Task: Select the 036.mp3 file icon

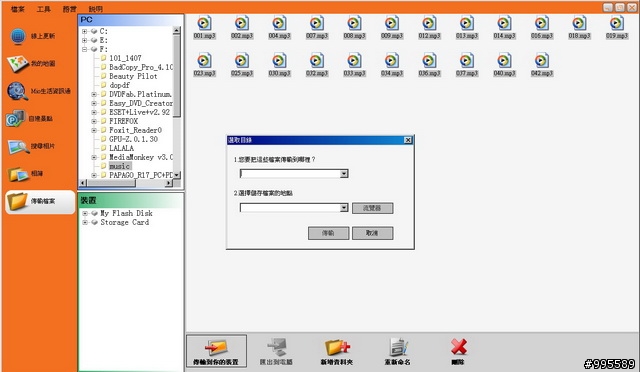Action: (x=429, y=61)
